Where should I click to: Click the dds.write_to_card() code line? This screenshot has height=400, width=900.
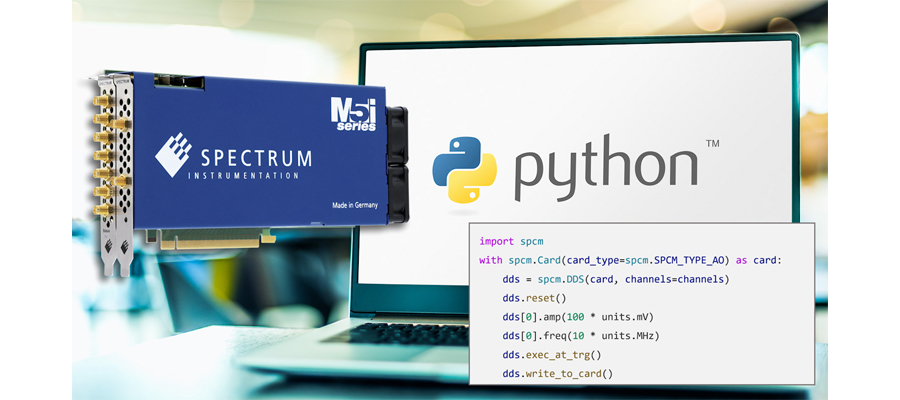click(x=558, y=374)
